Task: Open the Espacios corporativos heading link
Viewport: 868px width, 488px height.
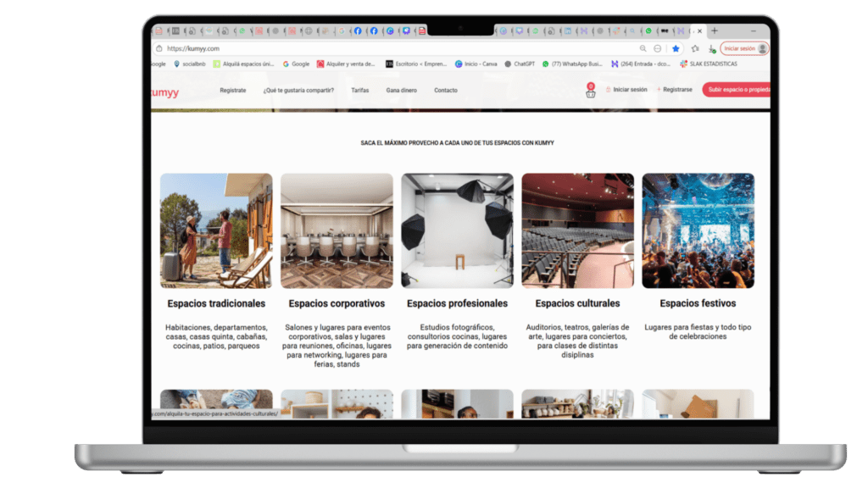Action: tap(337, 303)
